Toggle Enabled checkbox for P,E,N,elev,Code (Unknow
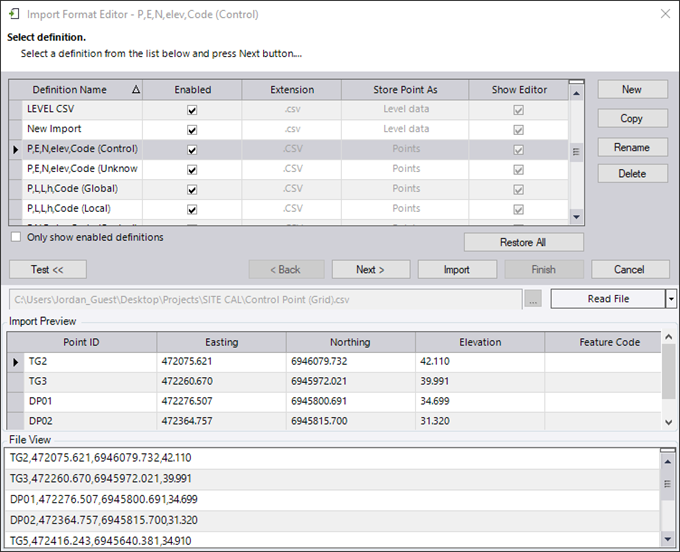680x552 pixels. [192, 170]
